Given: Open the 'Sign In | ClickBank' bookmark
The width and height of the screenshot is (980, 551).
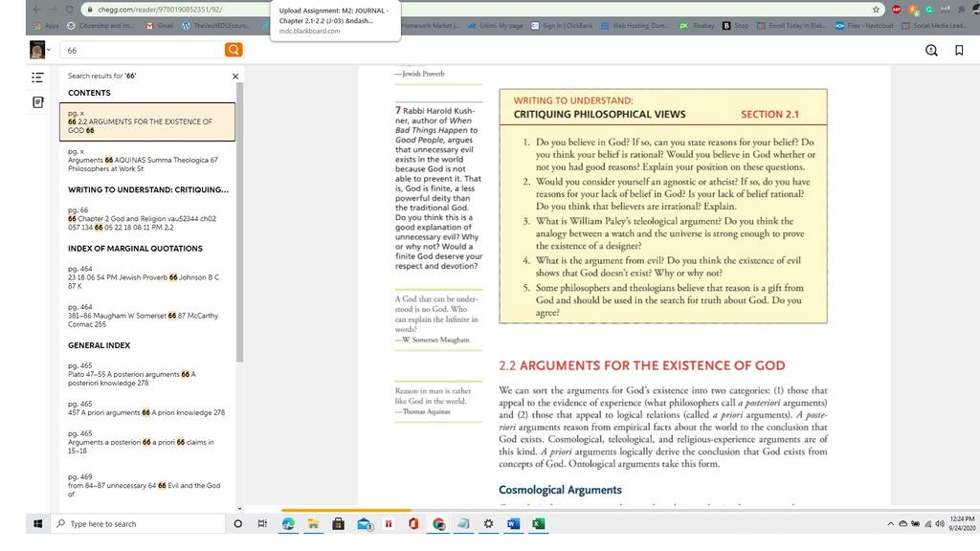Looking at the screenshot, I should (x=562, y=26).
